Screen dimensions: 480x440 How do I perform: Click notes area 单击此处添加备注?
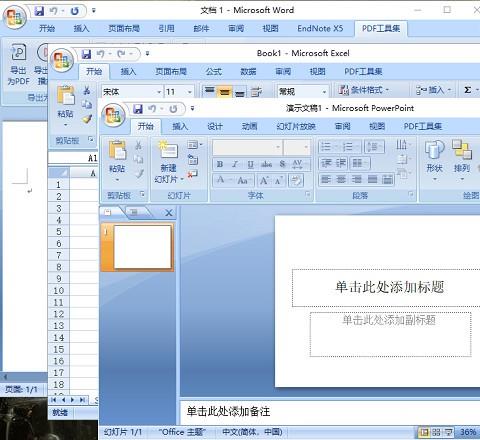228,412
